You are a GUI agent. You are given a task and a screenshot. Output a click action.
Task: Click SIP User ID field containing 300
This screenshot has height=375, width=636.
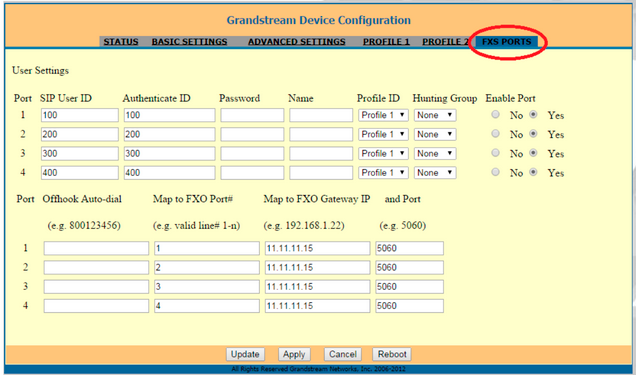point(80,153)
